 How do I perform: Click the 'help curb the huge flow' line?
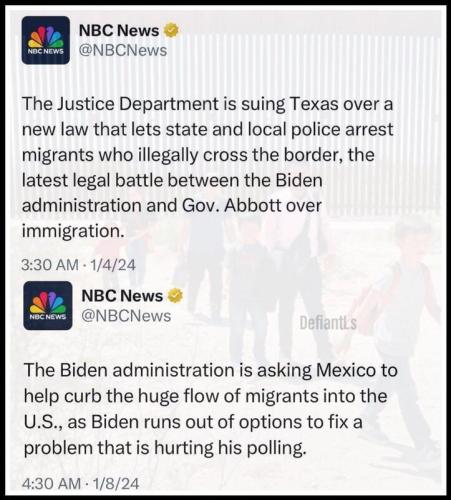[206, 396]
